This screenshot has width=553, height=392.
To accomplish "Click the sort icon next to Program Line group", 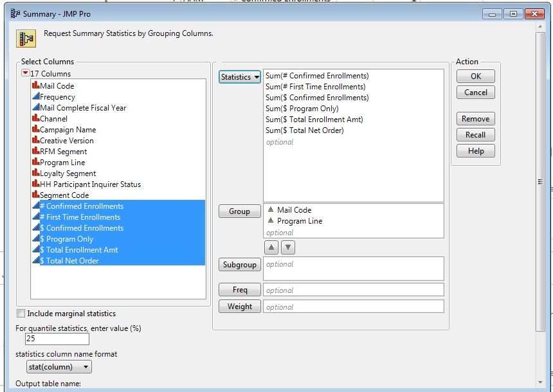I will 271,220.
